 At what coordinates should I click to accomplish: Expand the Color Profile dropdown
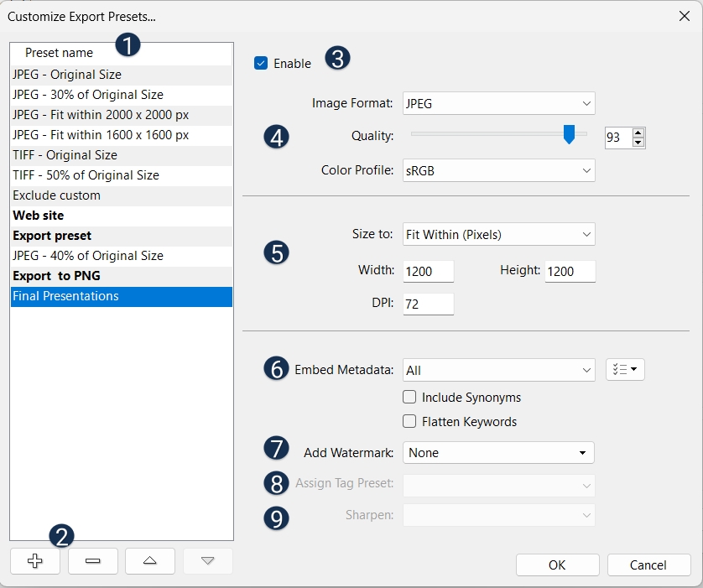point(498,170)
